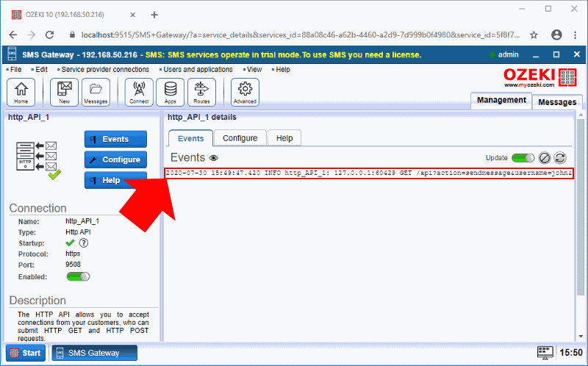This screenshot has height=366, width=588.
Task: Switch to the Messages tab
Action: (x=557, y=102)
